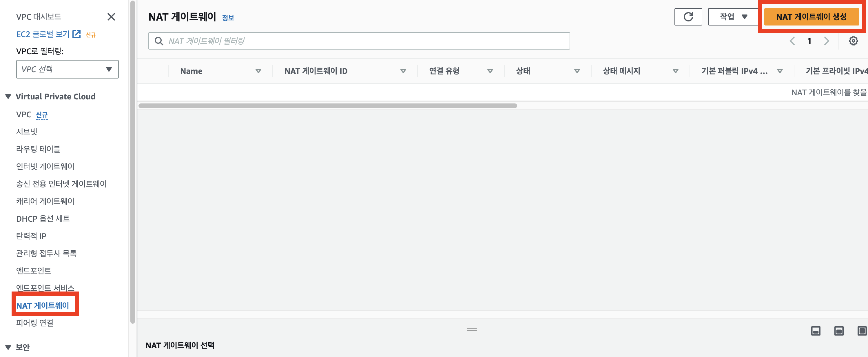Click the external-link icon beside EC2 글로벌 보기
The image size is (868, 357).
pos(77,34)
